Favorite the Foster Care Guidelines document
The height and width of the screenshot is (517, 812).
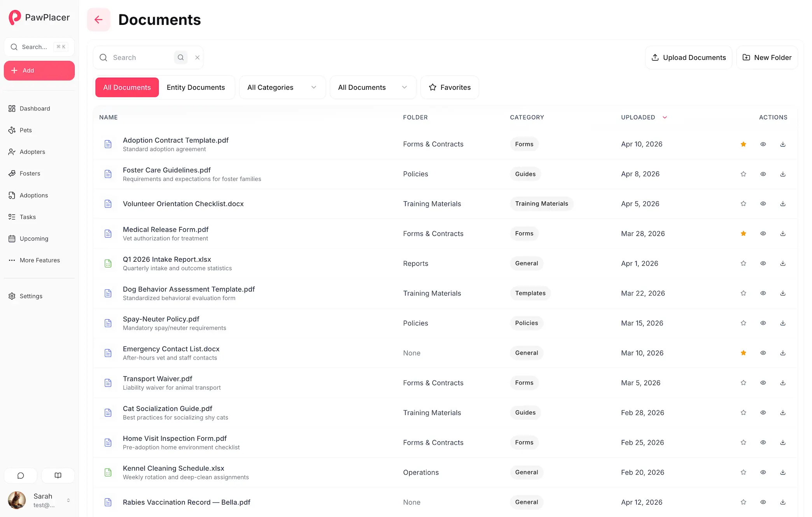pyautogui.click(x=743, y=174)
